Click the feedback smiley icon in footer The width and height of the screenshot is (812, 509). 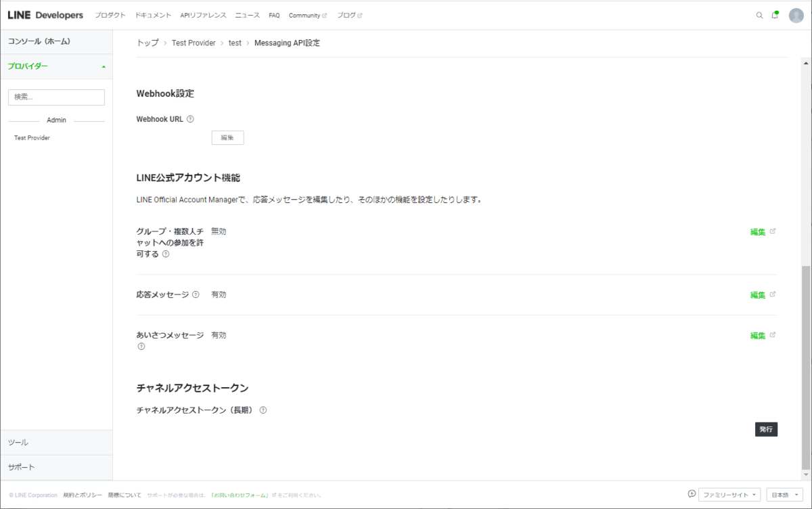pyautogui.click(x=692, y=493)
